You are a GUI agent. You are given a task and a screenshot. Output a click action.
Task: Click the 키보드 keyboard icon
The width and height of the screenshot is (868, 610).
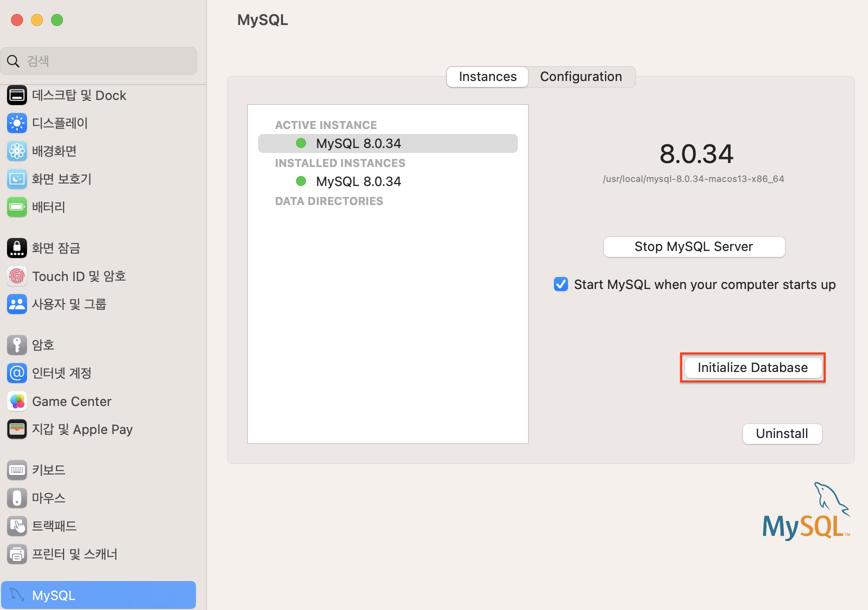(x=17, y=470)
